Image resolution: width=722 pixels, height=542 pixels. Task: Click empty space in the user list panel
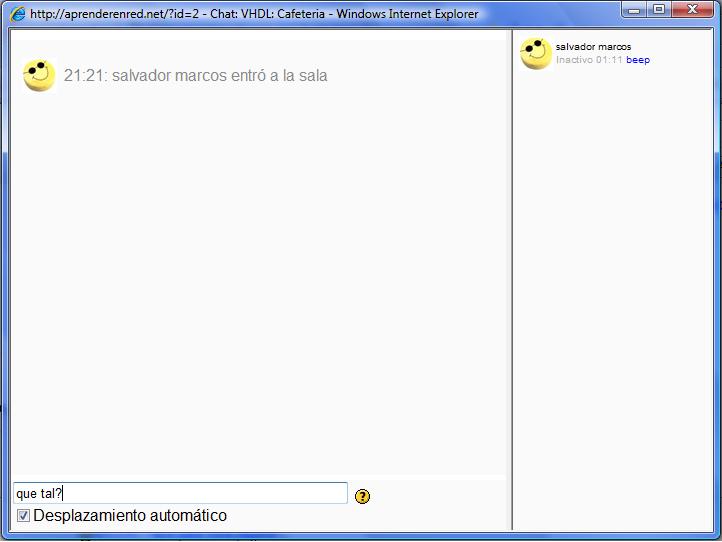612,300
